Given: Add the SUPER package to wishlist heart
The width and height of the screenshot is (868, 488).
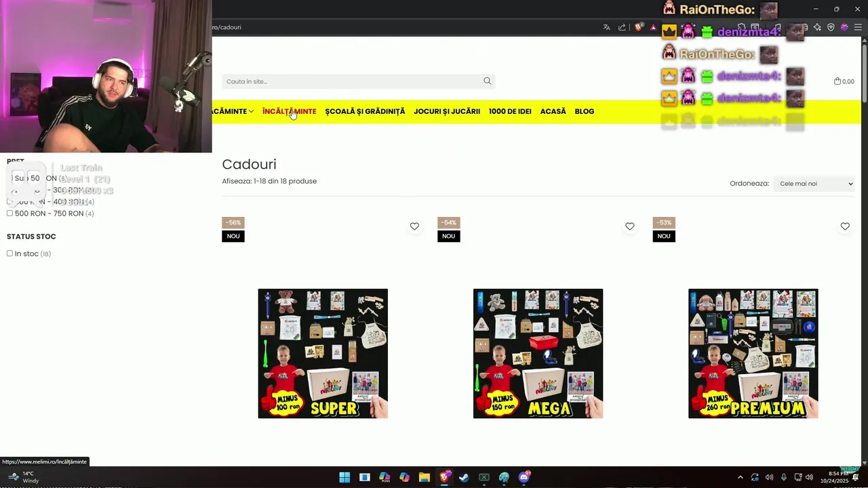Looking at the screenshot, I should click(x=414, y=226).
